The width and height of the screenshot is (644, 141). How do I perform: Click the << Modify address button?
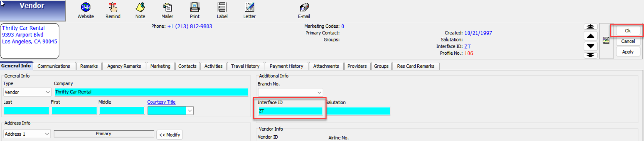169,135
